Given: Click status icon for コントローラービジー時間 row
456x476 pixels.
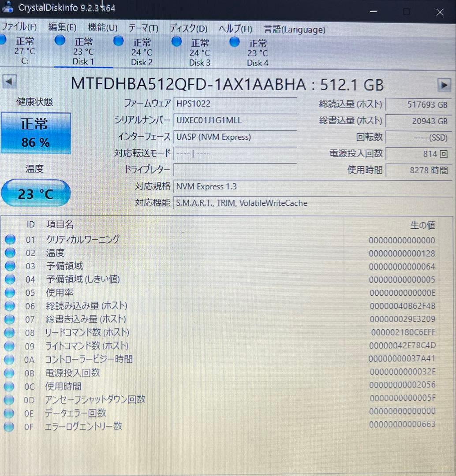Looking at the screenshot, I should (9, 360).
